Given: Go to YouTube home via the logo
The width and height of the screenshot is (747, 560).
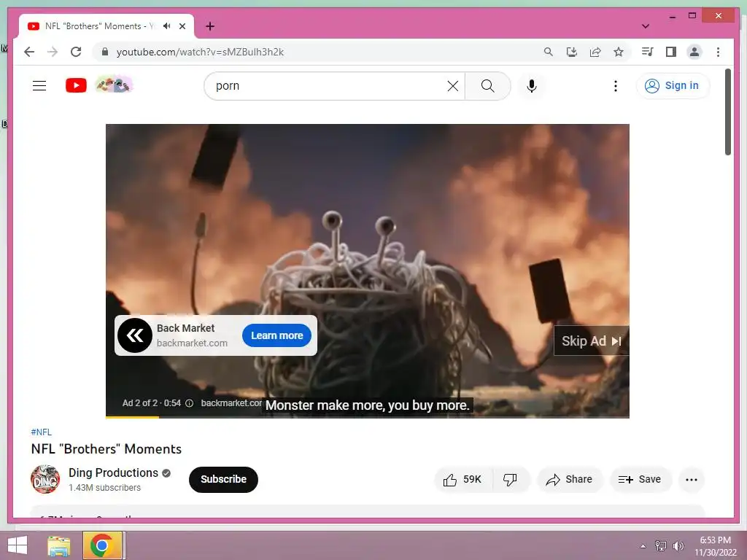Looking at the screenshot, I should coord(76,86).
